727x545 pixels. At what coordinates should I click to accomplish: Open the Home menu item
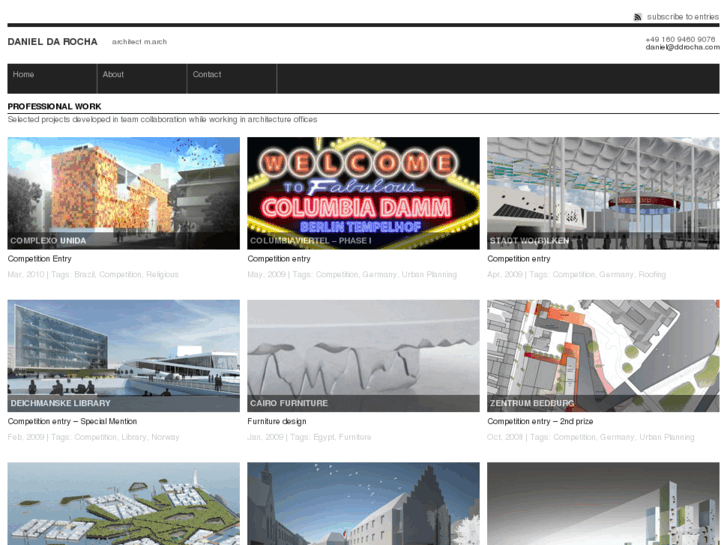52,79
